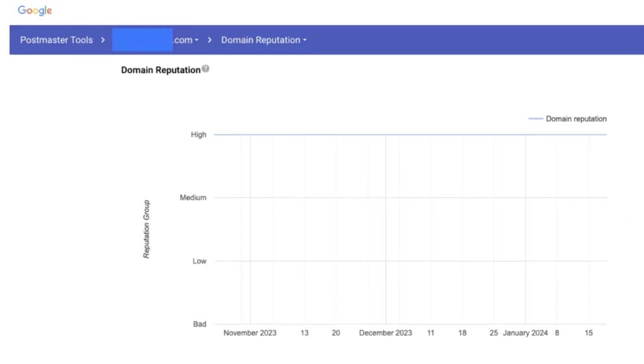The height and width of the screenshot is (364, 644).
Task: Click the 20 date label in November
Action: [336, 333]
